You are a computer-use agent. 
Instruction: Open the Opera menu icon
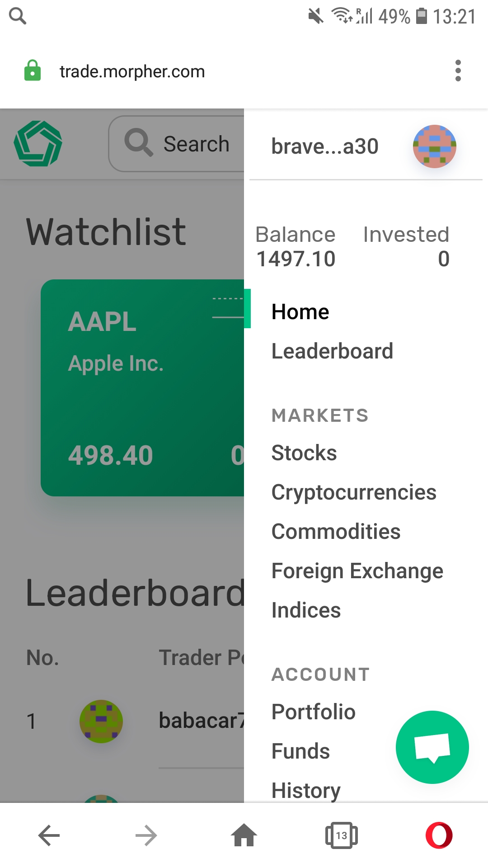coord(439,835)
